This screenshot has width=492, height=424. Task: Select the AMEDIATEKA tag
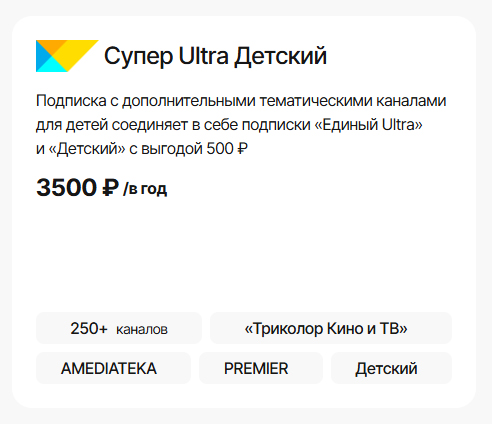tap(113, 368)
